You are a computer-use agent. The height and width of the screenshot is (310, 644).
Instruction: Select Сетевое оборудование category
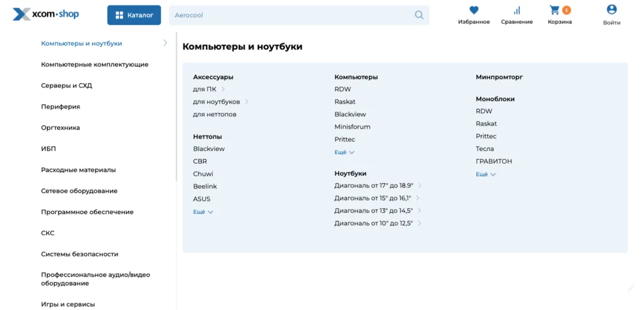[x=79, y=191]
